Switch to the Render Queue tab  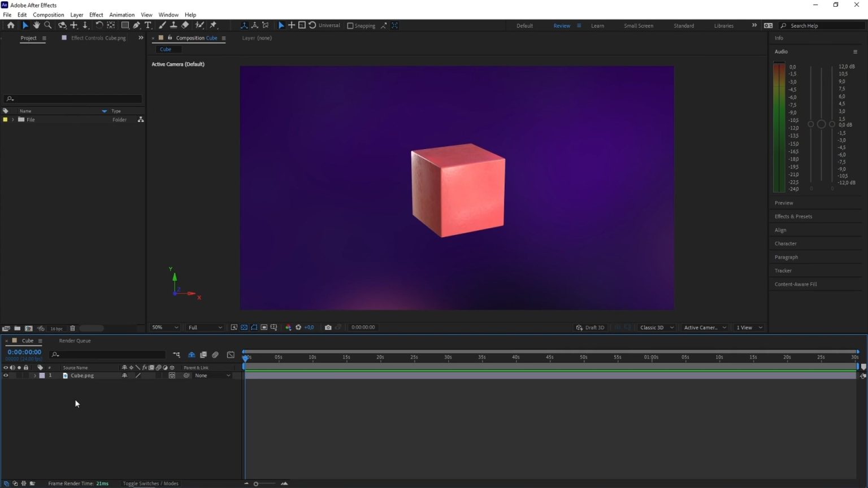pos(75,341)
